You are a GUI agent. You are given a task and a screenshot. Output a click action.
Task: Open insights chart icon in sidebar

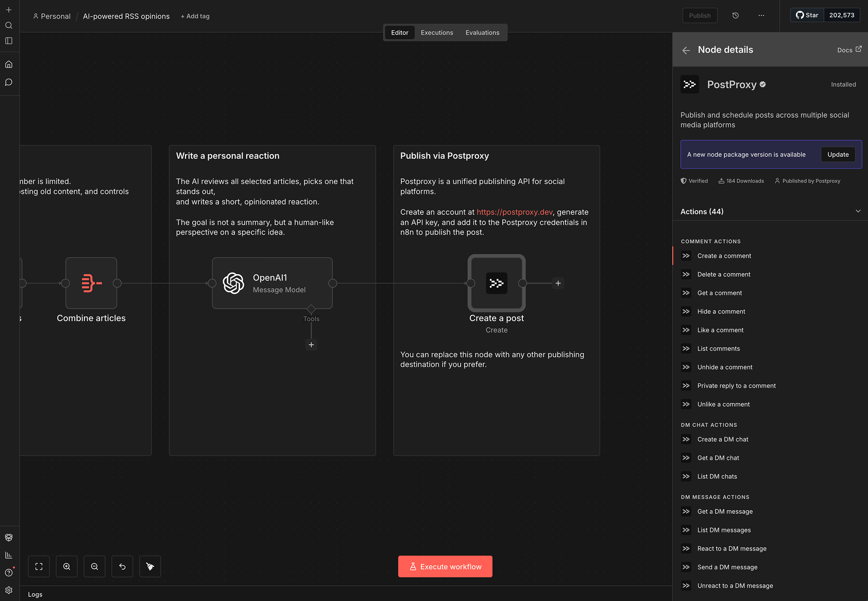point(9,555)
